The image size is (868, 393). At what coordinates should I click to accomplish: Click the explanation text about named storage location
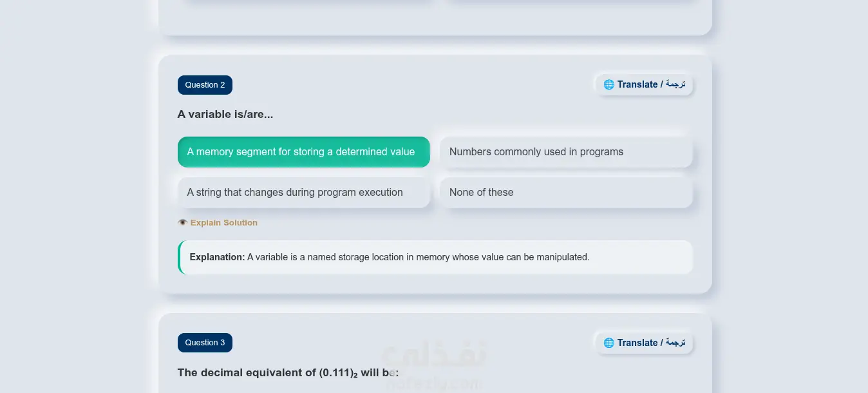tap(419, 257)
